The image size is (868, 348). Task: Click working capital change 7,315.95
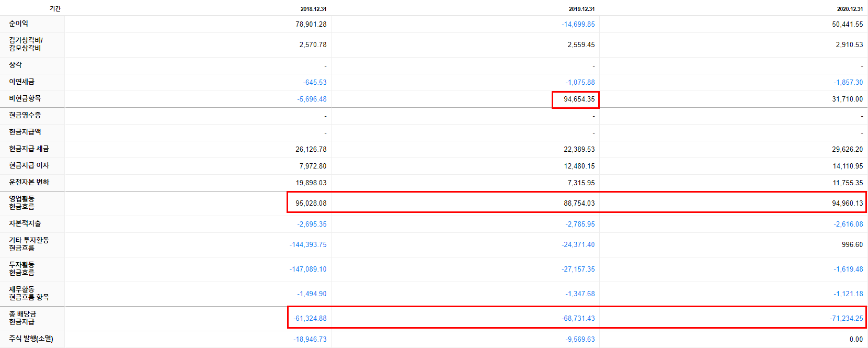[x=581, y=183]
